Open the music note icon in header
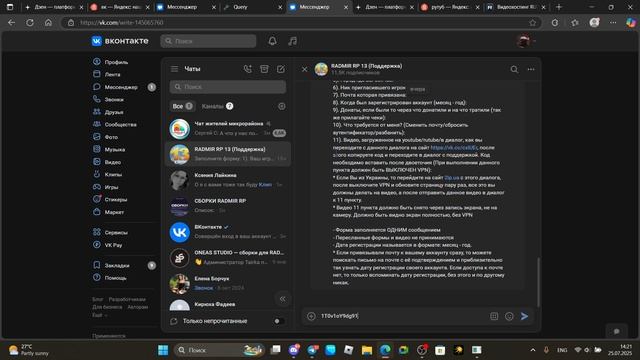Image resolution: width=640 pixels, height=360 pixels. (293, 41)
